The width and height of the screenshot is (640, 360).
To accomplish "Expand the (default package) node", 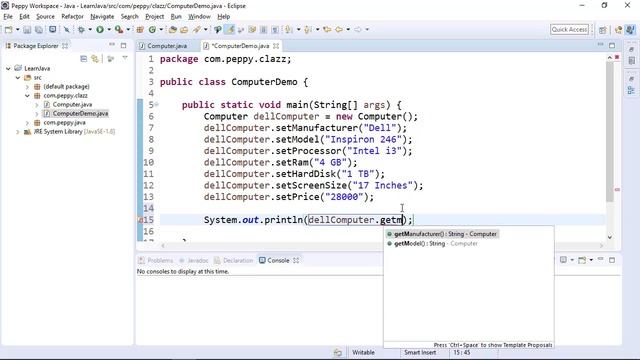I will tap(27, 87).
